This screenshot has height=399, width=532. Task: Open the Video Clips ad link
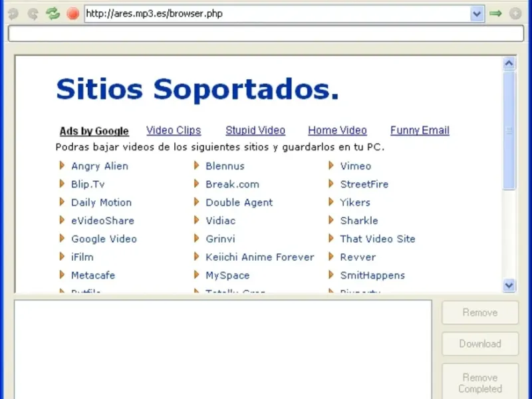tap(174, 130)
